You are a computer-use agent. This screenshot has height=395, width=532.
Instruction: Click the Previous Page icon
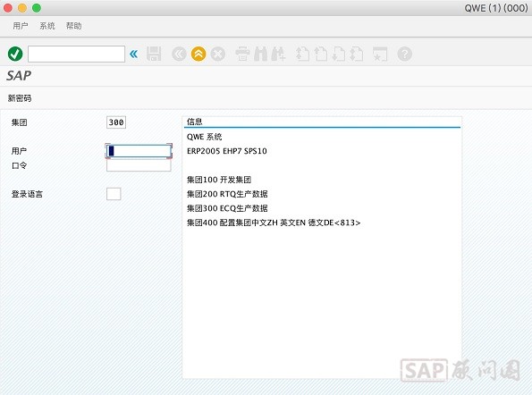[321, 54]
